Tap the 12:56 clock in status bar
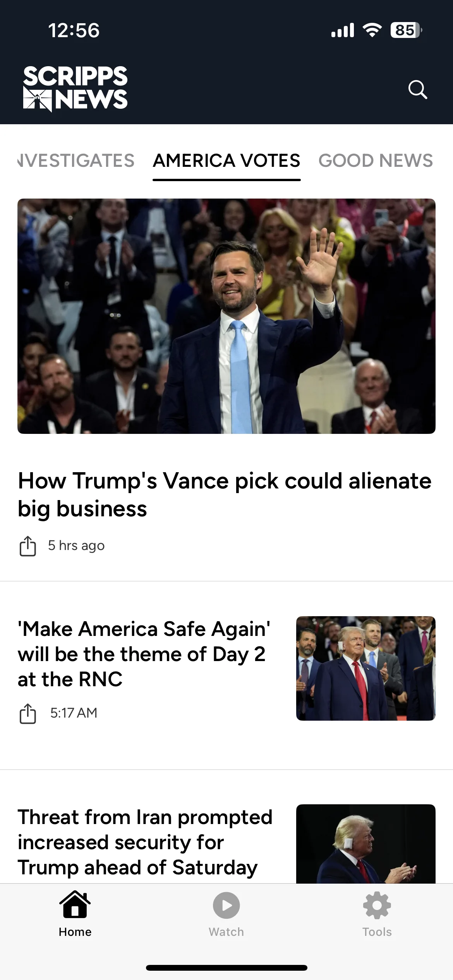The height and width of the screenshot is (980, 453). pos(74,30)
